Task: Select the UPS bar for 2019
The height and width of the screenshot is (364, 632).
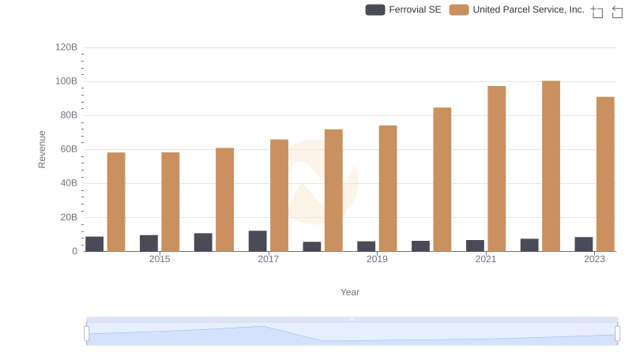Action: (388, 189)
